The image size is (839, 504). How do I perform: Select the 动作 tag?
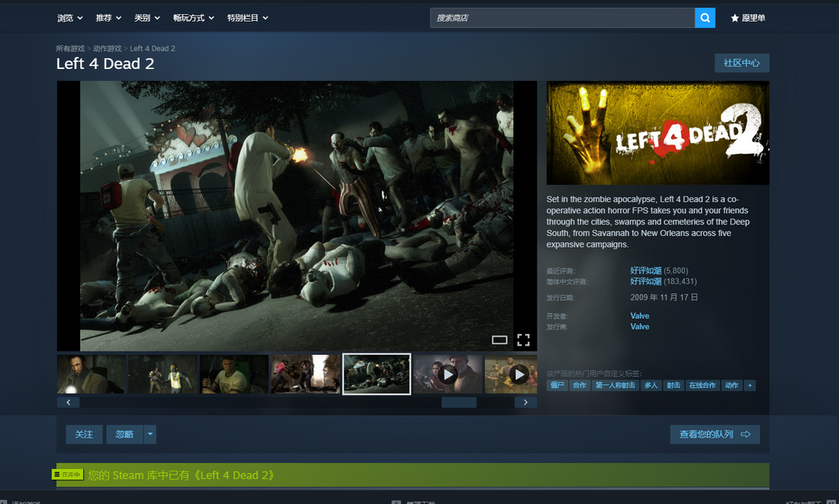pyautogui.click(x=732, y=385)
